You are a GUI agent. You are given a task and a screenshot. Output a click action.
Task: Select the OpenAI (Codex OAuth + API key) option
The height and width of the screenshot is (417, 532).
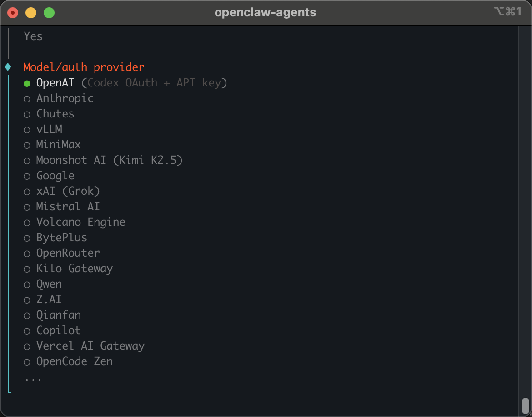(x=55, y=82)
